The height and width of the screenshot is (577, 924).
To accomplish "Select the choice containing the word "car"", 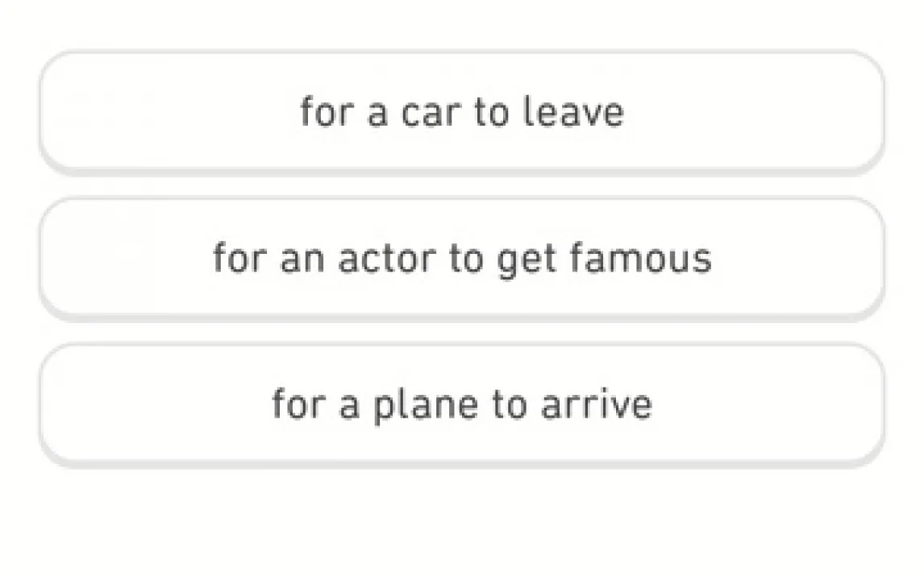I will (x=461, y=111).
